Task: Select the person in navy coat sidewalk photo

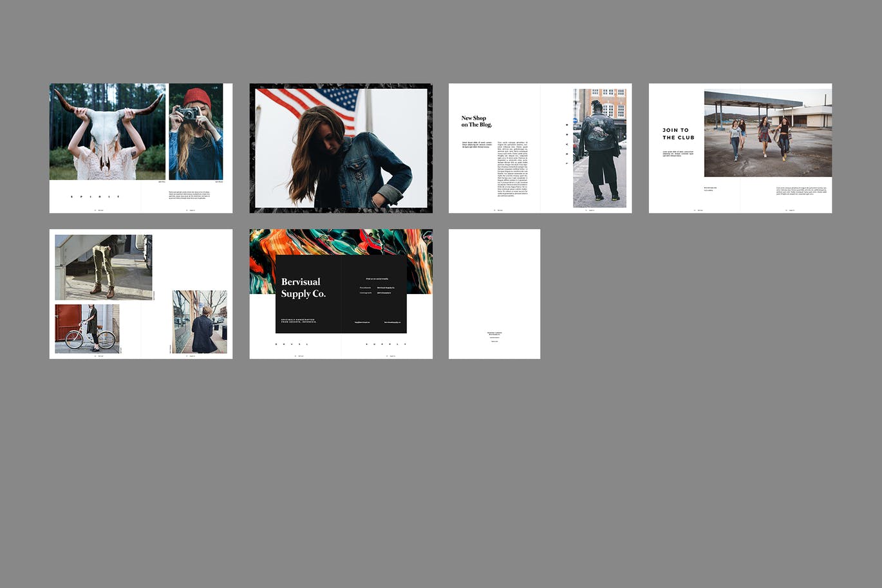Action: point(200,322)
